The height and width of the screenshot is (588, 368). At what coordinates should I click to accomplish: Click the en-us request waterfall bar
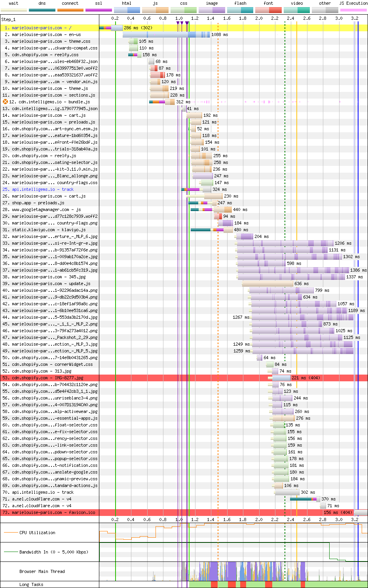(x=166, y=34)
